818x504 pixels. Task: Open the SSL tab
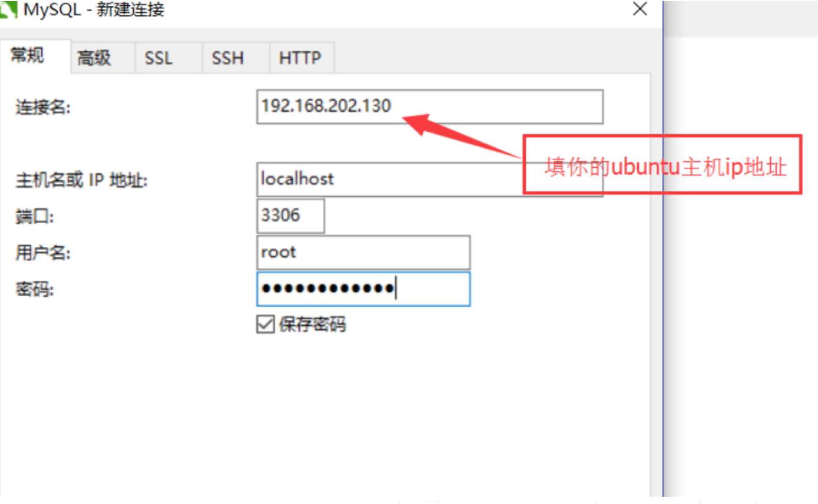(168, 58)
